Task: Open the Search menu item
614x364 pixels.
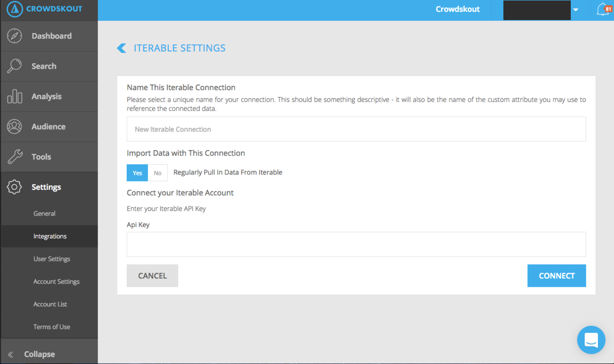Action: (49, 66)
